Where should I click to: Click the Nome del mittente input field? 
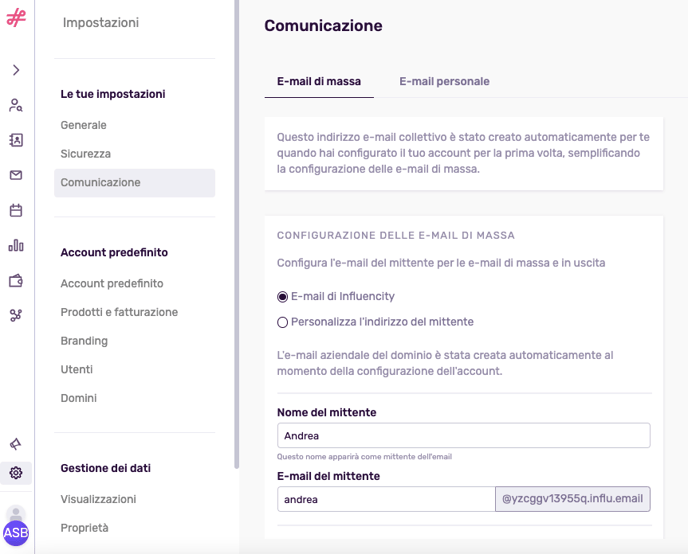[x=463, y=436]
